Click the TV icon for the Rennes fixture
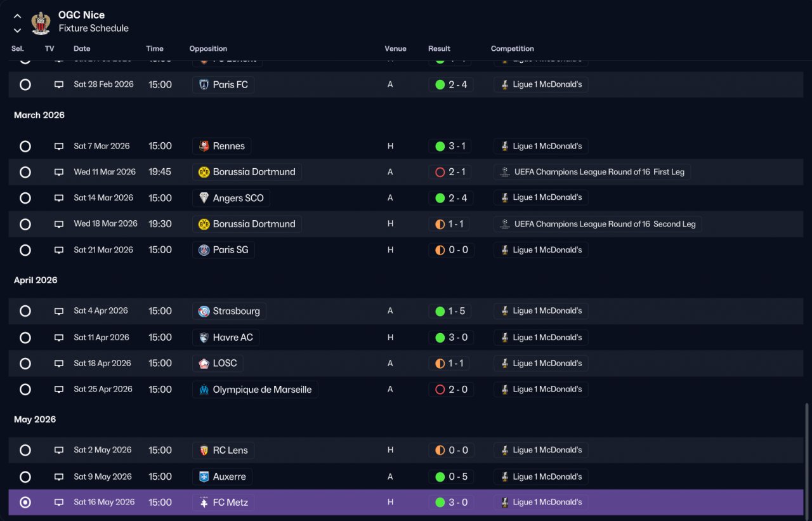 pos(59,147)
